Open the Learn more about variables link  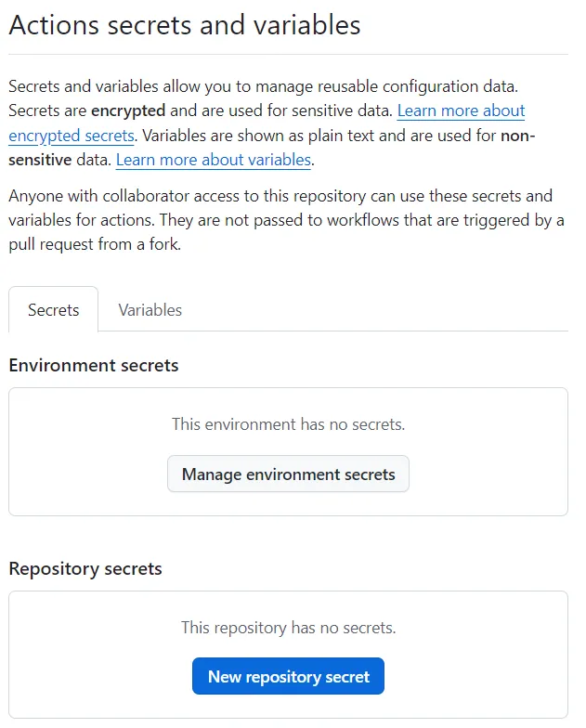(x=213, y=160)
